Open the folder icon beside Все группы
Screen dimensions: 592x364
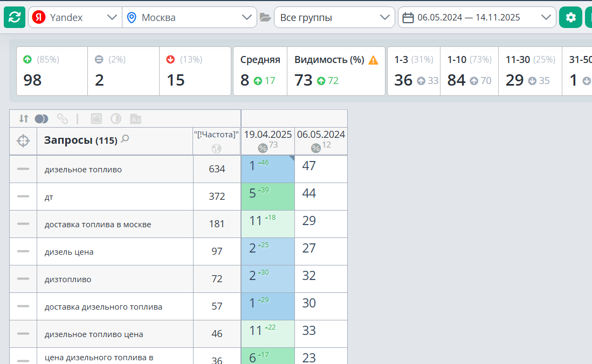[x=265, y=18]
